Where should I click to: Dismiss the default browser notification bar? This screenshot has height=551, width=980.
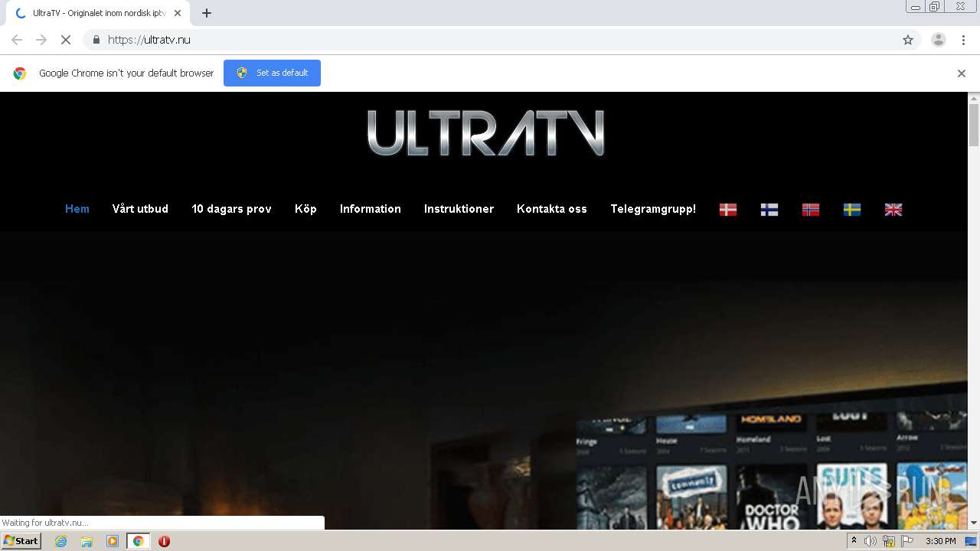coord(962,73)
